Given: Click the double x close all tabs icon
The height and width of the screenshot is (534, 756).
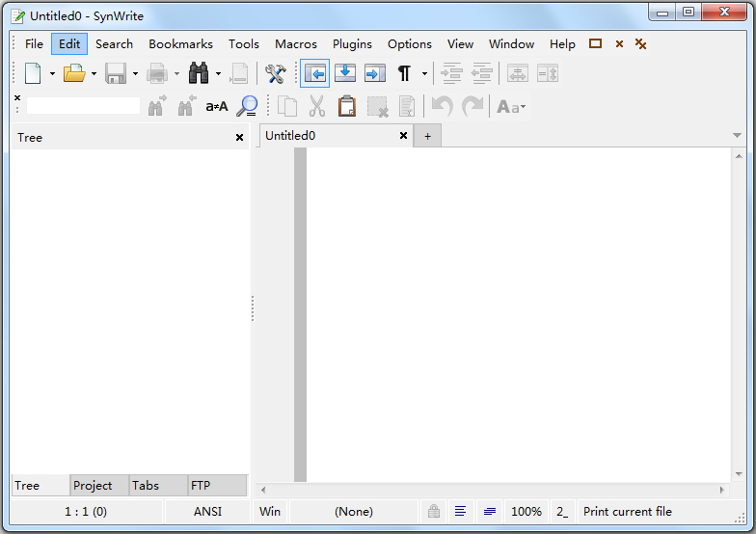Looking at the screenshot, I should tap(640, 44).
